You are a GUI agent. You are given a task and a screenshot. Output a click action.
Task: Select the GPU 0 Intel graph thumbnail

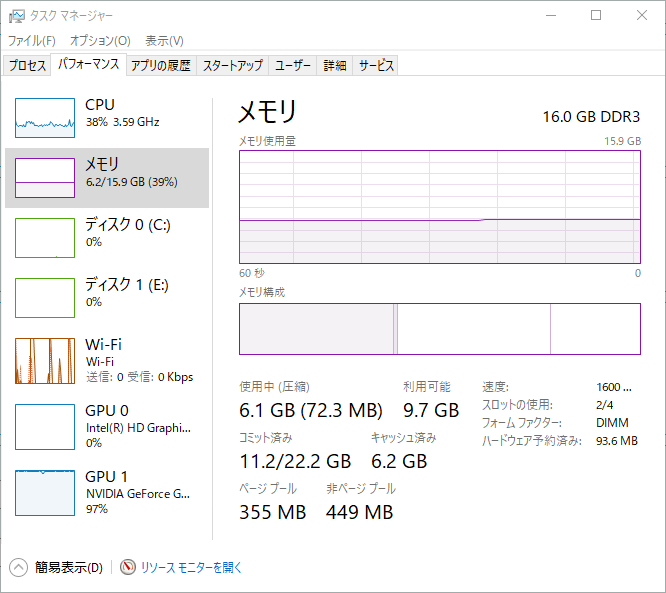point(45,427)
